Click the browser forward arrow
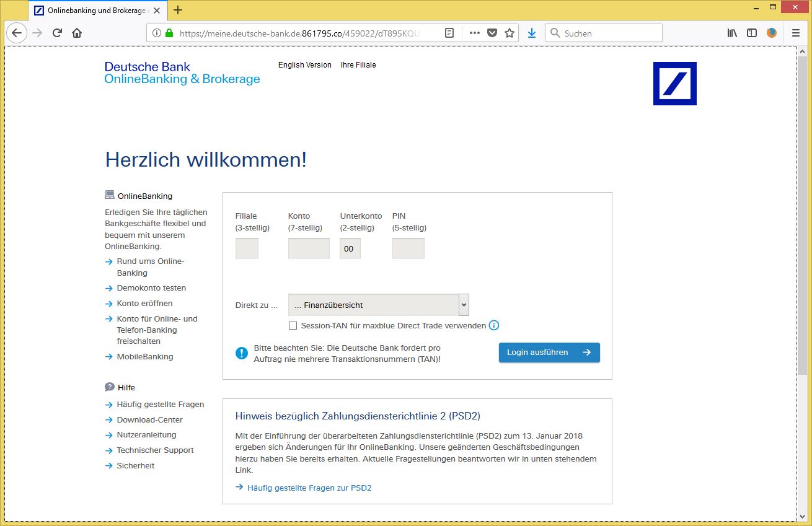812x526 pixels. [x=37, y=33]
